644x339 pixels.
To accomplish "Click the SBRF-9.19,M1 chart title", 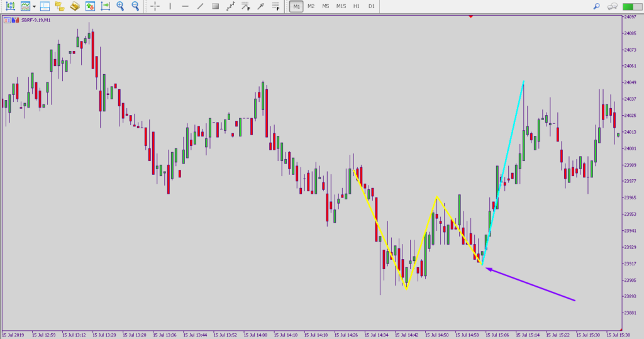I will (x=36, y=20).
